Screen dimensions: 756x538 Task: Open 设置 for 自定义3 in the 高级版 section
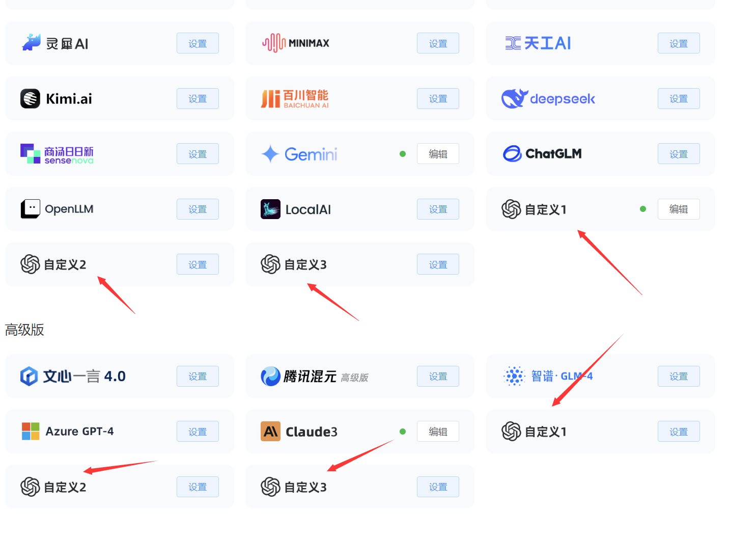tap(438, 487)
